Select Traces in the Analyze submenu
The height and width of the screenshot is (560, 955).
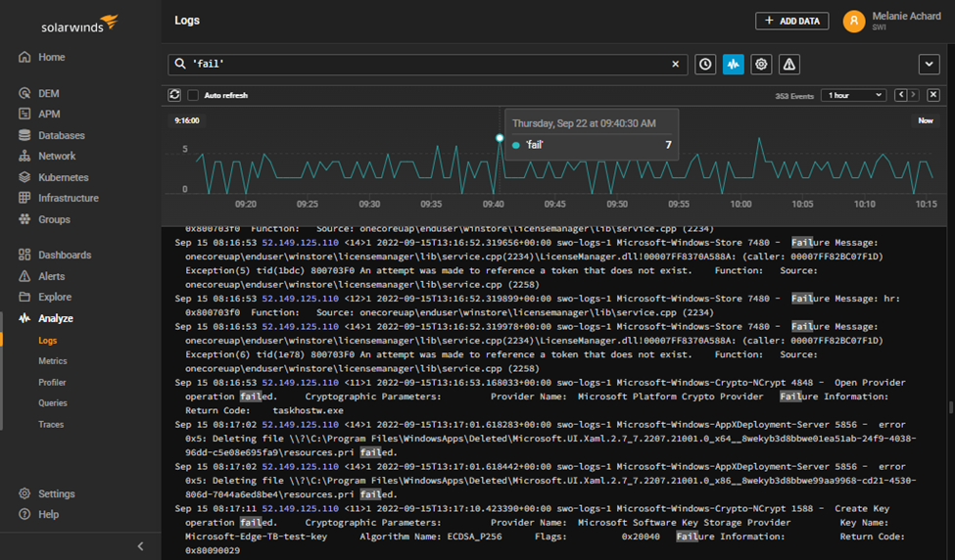coord(51,425)
